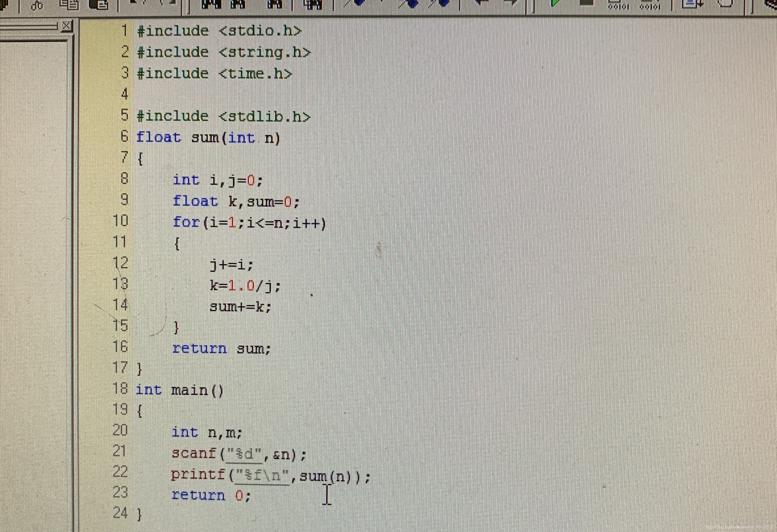Click line number 17 in the gutter
777x532 pixels.
point(120,368)
